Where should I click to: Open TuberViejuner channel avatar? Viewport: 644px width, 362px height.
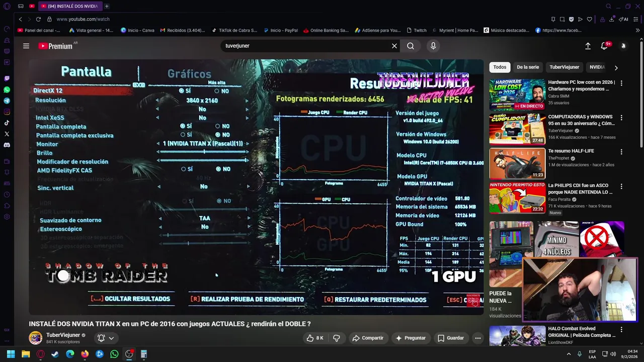[x=35, y=338]
